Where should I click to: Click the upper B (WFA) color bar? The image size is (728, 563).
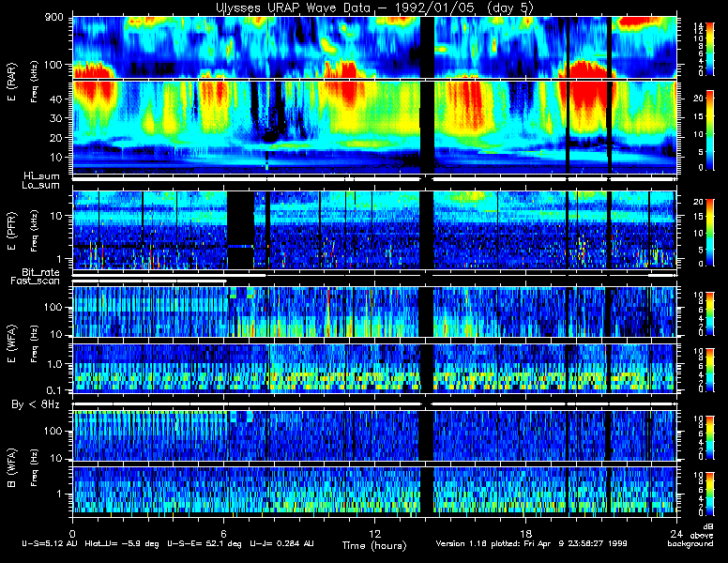tap(710, 437)
